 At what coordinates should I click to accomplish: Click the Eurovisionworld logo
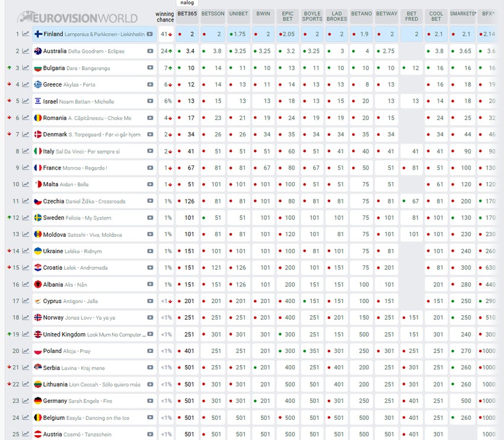(77, 17)
